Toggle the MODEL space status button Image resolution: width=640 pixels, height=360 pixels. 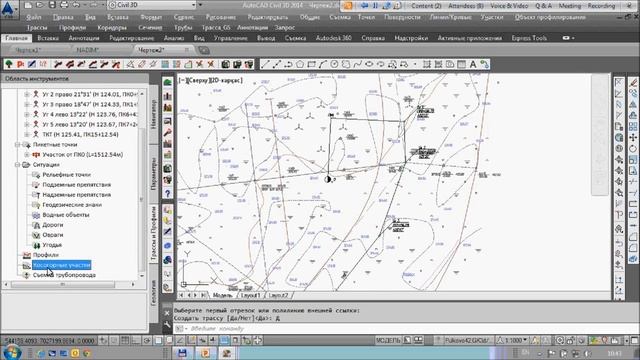point(388,340)
